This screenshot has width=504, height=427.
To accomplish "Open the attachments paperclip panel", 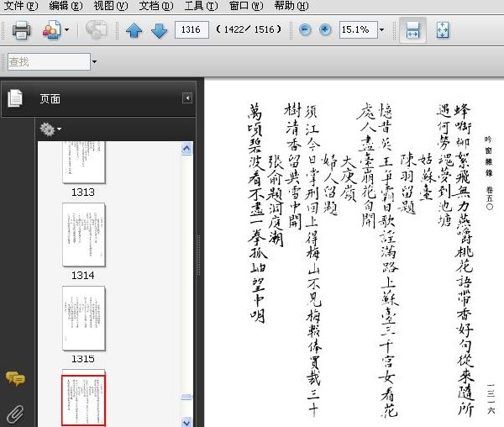I will (x=15, y=414).
